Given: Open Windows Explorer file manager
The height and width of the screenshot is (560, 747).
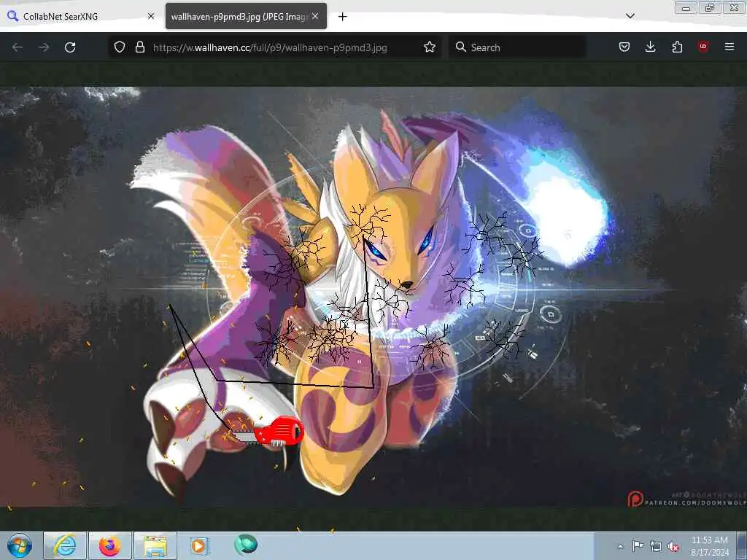Looking at the screenshot, I should pos(155,545).
